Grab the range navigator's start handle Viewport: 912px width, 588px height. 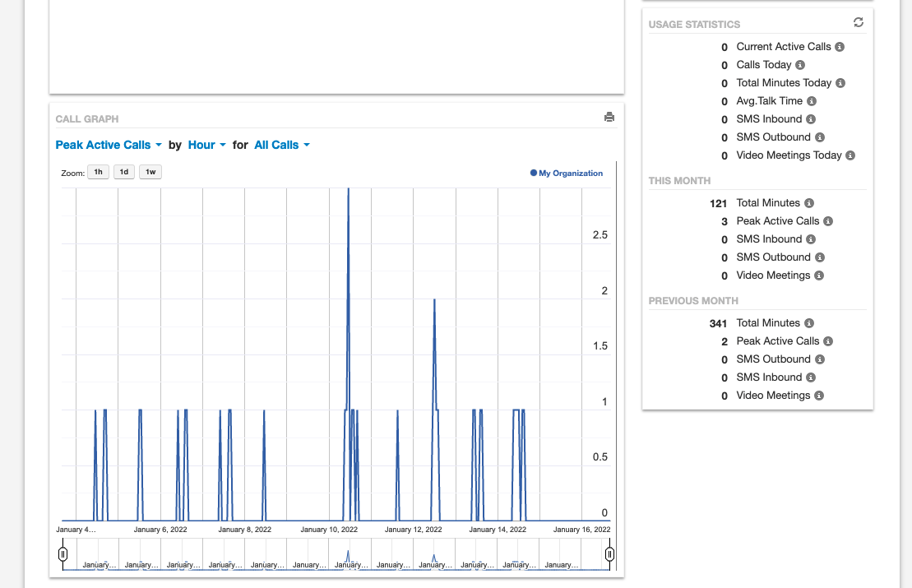[x=62, y=553]
